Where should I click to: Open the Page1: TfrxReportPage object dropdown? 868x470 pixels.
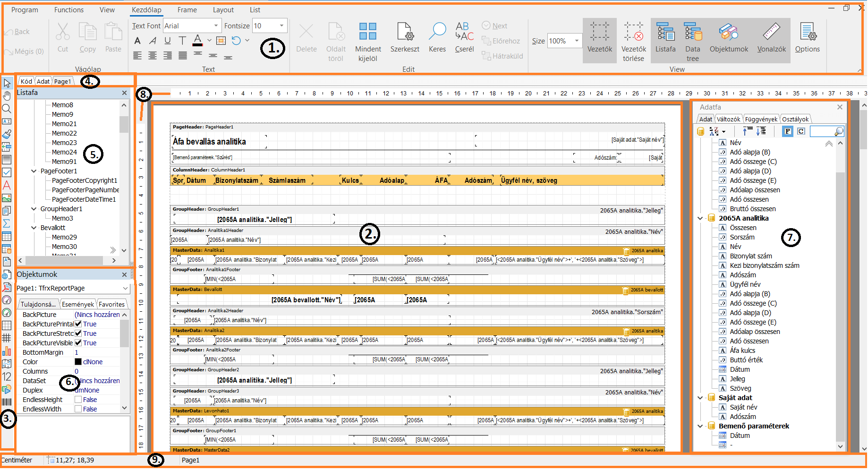(125, 288)
